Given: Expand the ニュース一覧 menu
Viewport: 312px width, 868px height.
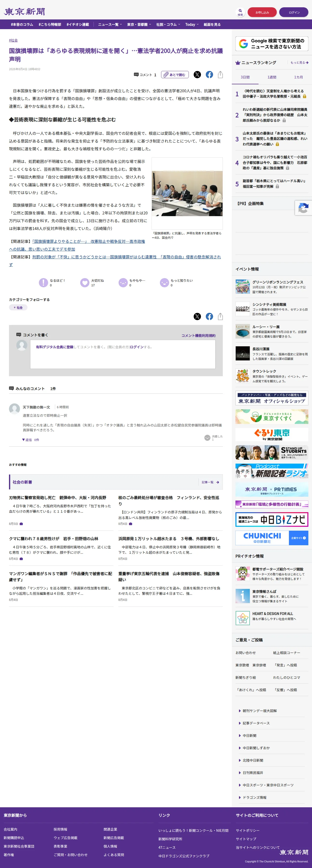Looking at the screenshot, I should click(110, 24).
